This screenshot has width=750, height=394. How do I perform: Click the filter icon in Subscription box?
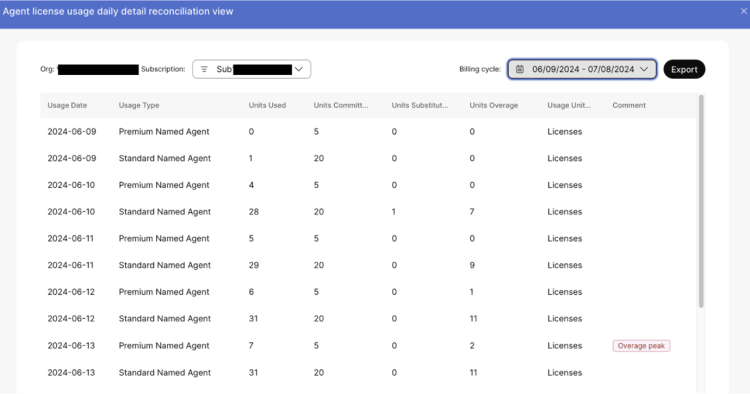click(x=204, y=69)
